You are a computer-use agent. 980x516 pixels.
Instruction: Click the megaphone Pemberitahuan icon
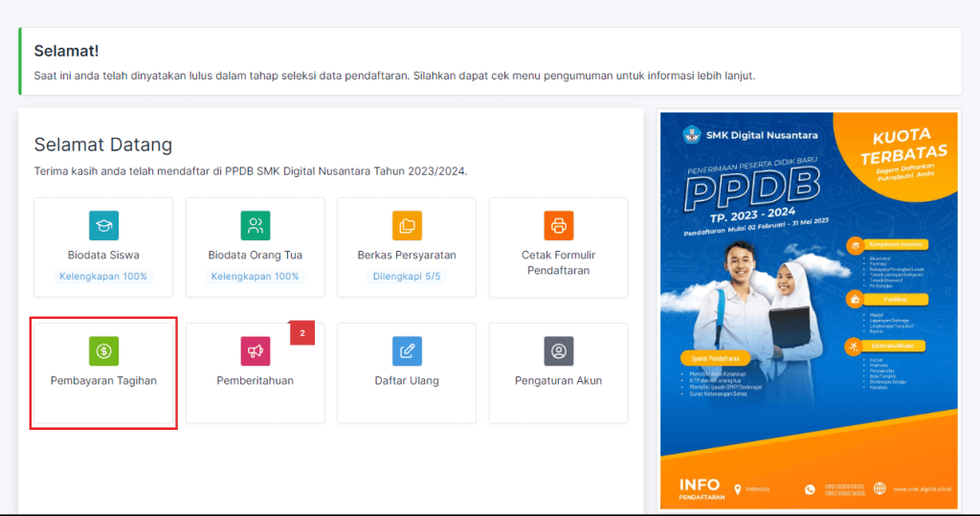(255, 351)
